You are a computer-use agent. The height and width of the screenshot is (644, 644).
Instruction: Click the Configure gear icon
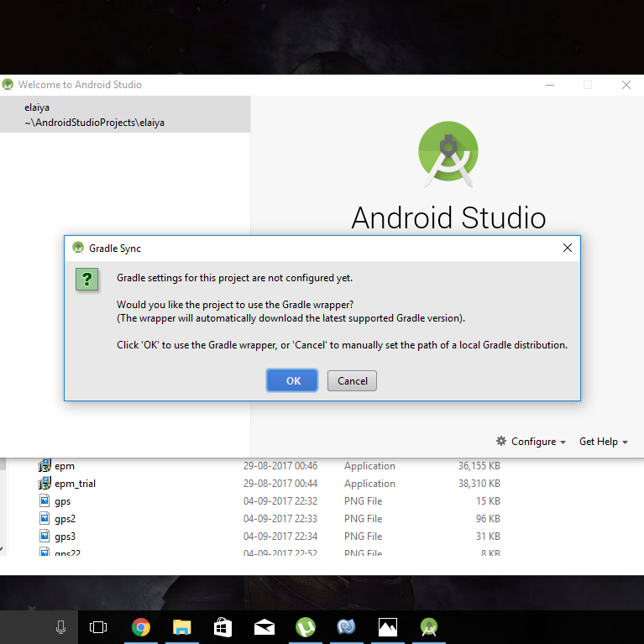[501, 441]
